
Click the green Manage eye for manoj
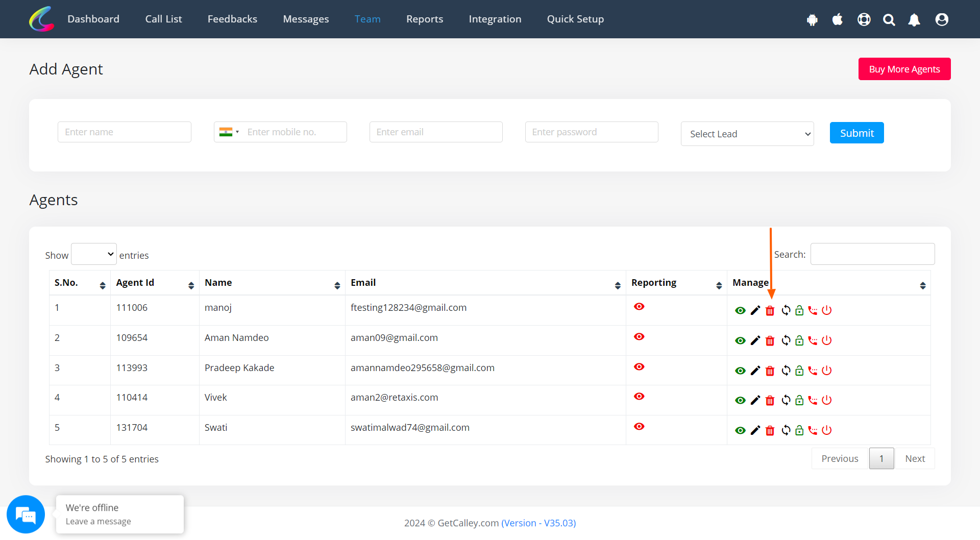pyautogui.click(x=740, y=310)
